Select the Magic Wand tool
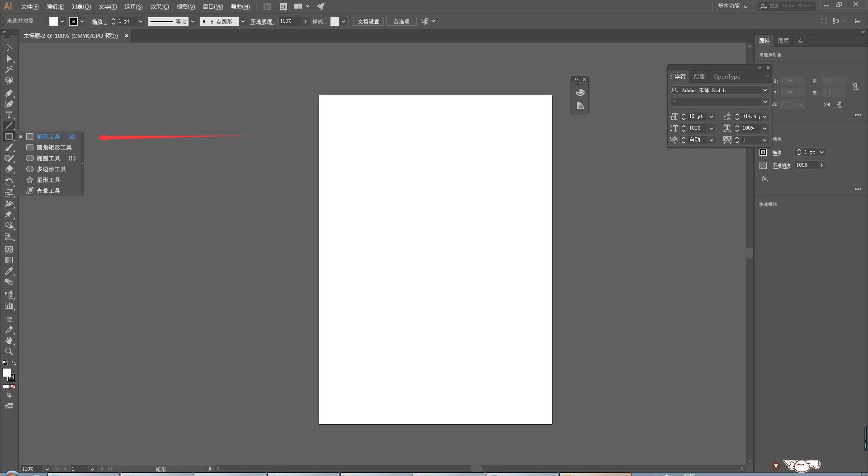The image size is (868, 476). tap(9, 70)
